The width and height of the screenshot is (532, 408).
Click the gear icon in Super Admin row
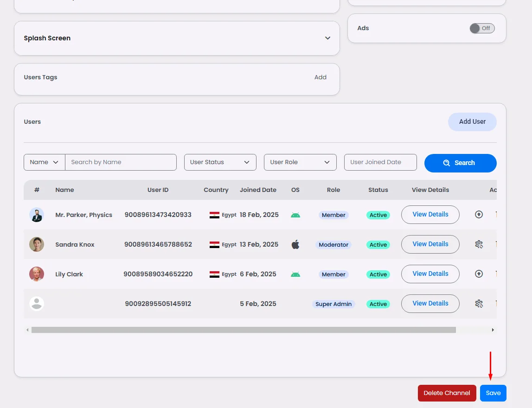coord(479,304)
